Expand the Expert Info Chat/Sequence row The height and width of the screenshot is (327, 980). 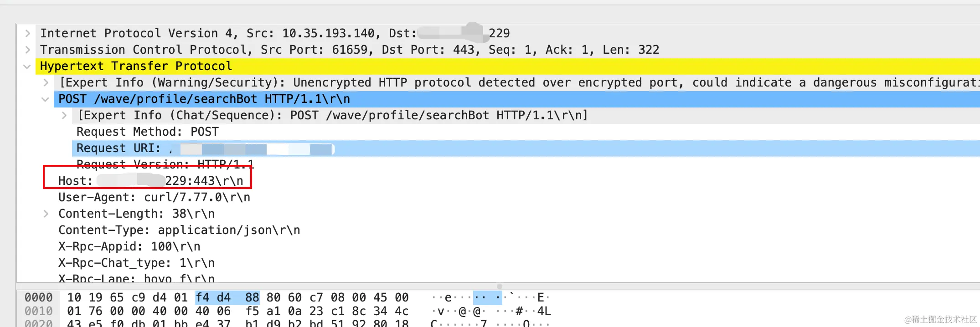point(64,115)
